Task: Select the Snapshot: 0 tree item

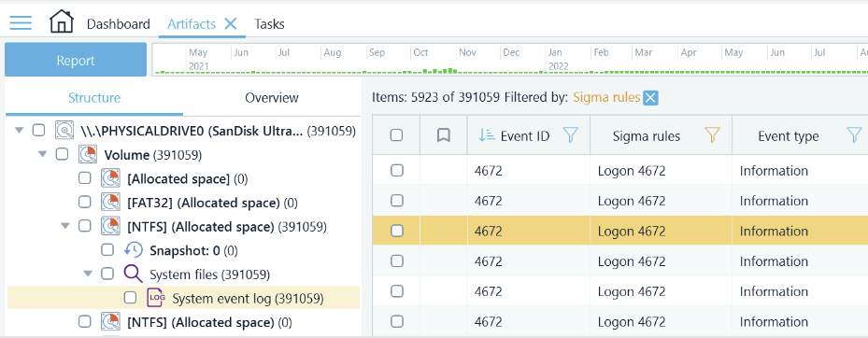Action: (x=193, y=250)
